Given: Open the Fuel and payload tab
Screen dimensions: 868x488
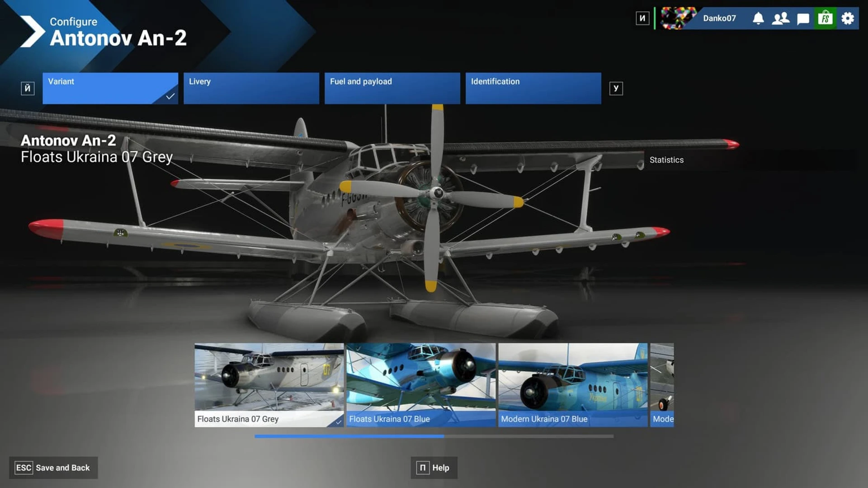Looking at the screenshot, I should coord(392,88).
